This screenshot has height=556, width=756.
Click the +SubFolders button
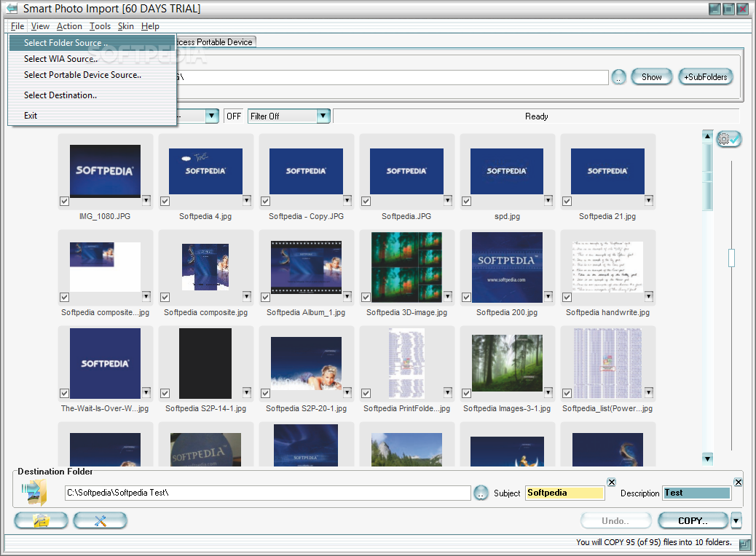click(705, 77)
